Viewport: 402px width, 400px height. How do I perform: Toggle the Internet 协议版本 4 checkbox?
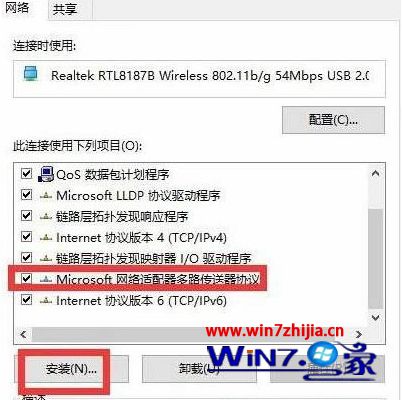[x=26, y=237]
